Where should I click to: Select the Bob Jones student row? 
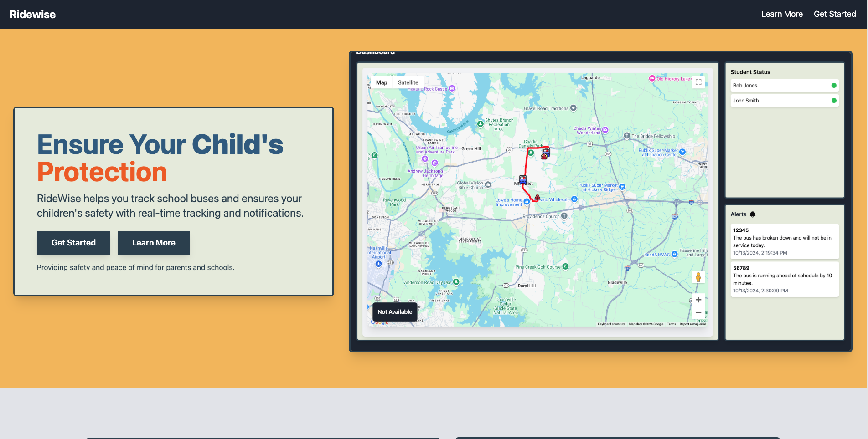(x=785, y=86)
